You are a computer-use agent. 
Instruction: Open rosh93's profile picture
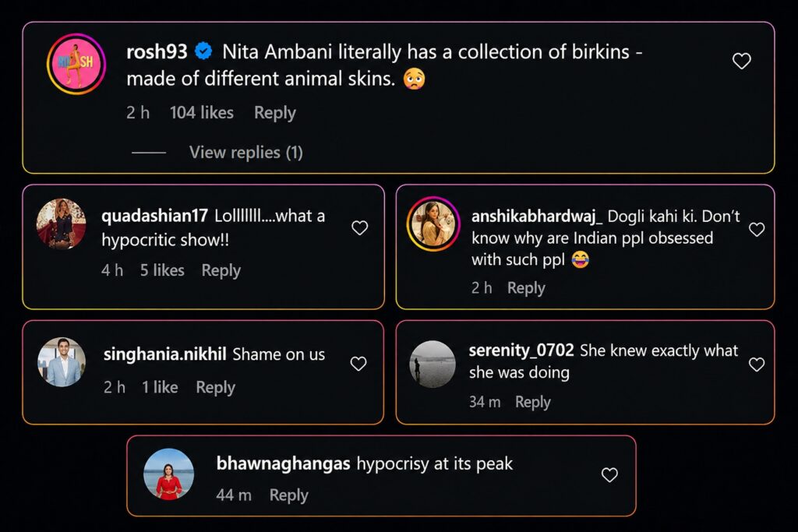pyautogui.click(x=76, y=64)
